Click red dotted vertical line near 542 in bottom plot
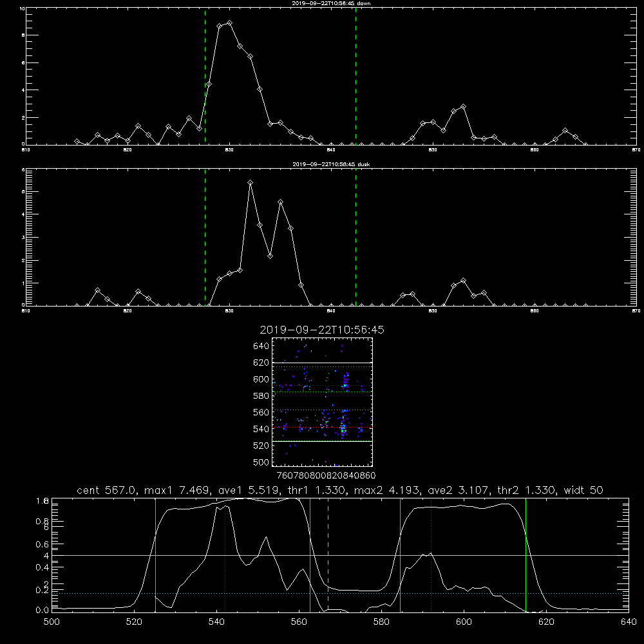644x644 pixels. 225,555
